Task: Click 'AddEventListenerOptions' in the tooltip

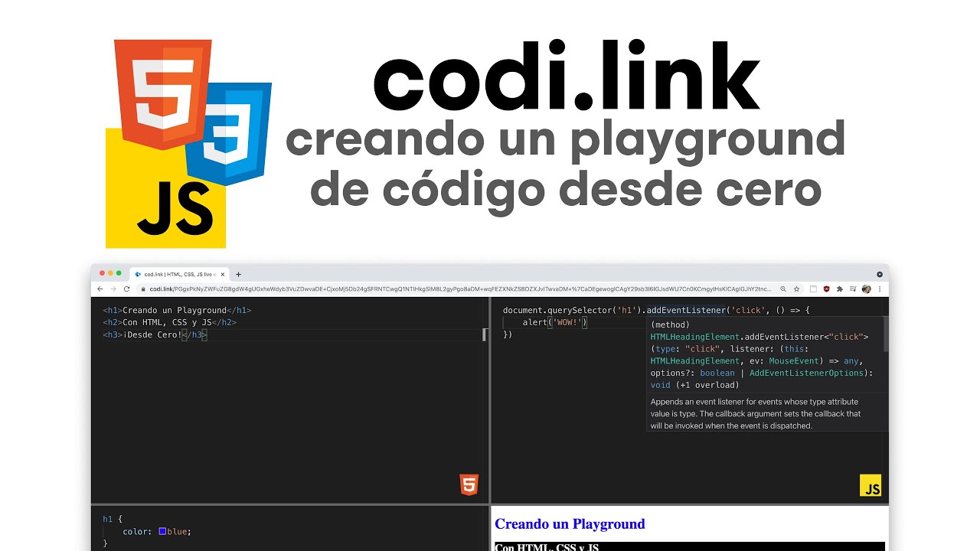Action: 808,373
